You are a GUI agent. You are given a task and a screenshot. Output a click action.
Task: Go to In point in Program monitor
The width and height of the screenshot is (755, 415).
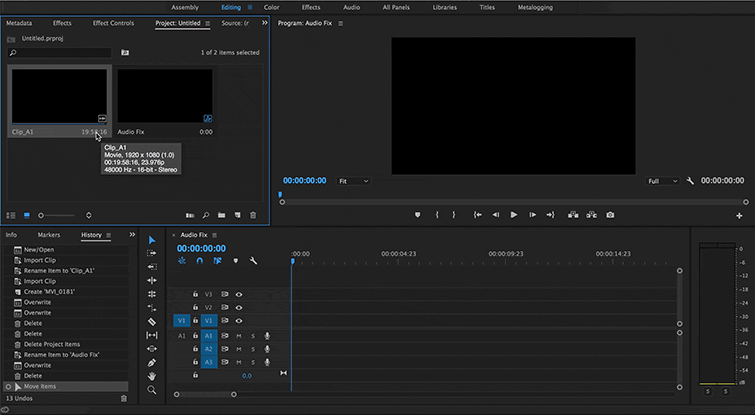478,215
